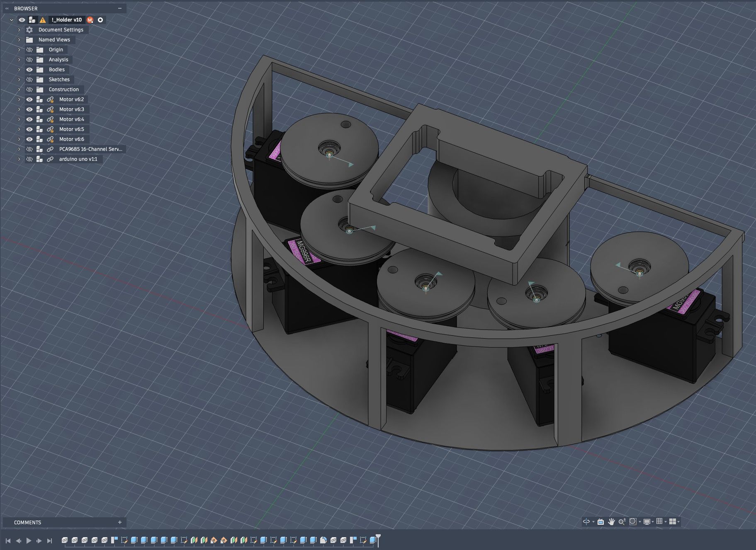The height and width of the screenshot is (550, 756).
Task: Click orange M badge beside !_Holder v10
Action: tap(90, 20)
